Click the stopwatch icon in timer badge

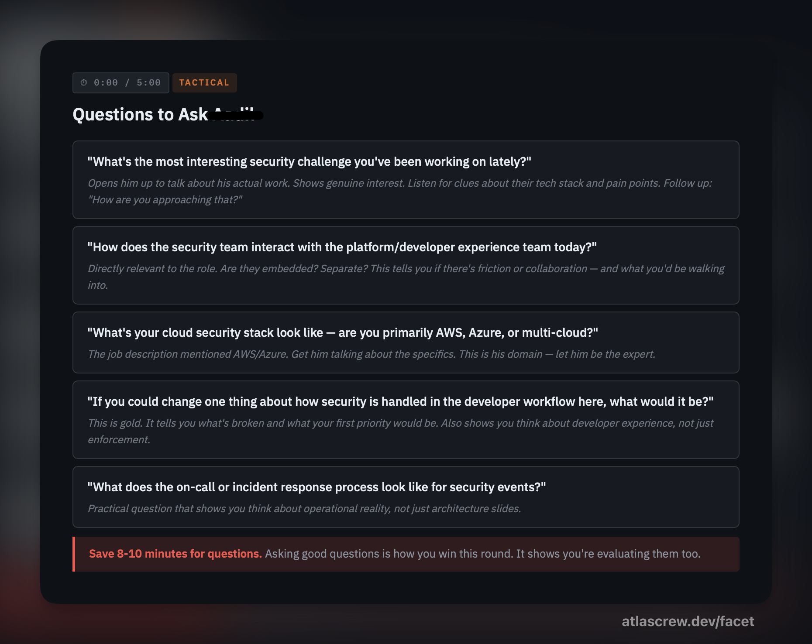[x=84, y=82]
